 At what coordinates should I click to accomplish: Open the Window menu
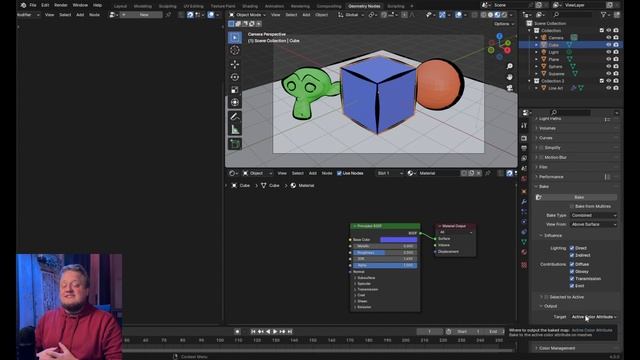click(x=80, y=5)
